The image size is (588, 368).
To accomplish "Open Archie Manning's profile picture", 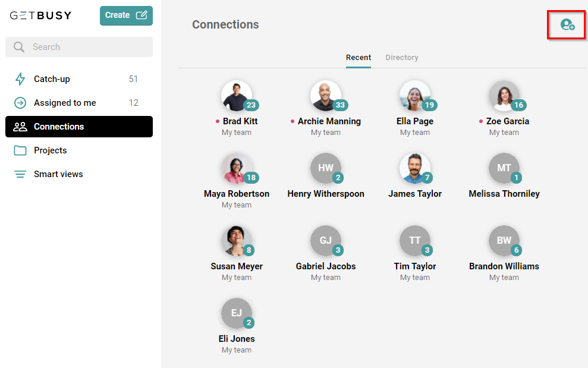I will pyautogui.click(x=326, y=96).
